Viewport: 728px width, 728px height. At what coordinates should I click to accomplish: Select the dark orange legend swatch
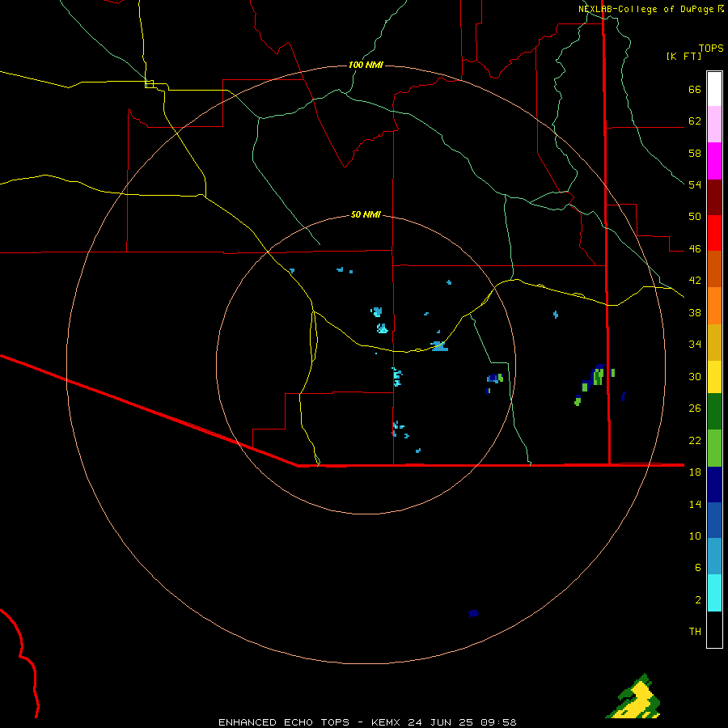point(714,269)
